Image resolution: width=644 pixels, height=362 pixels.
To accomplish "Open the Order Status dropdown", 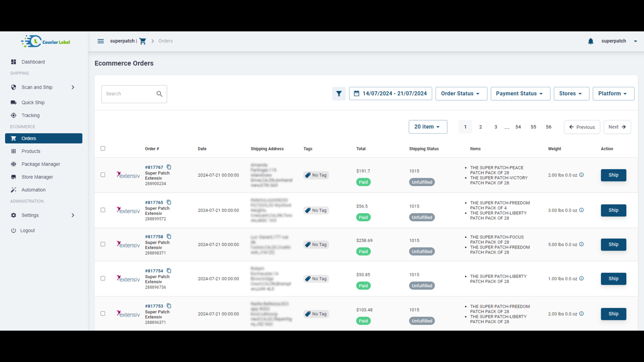I will pos(461,94).
